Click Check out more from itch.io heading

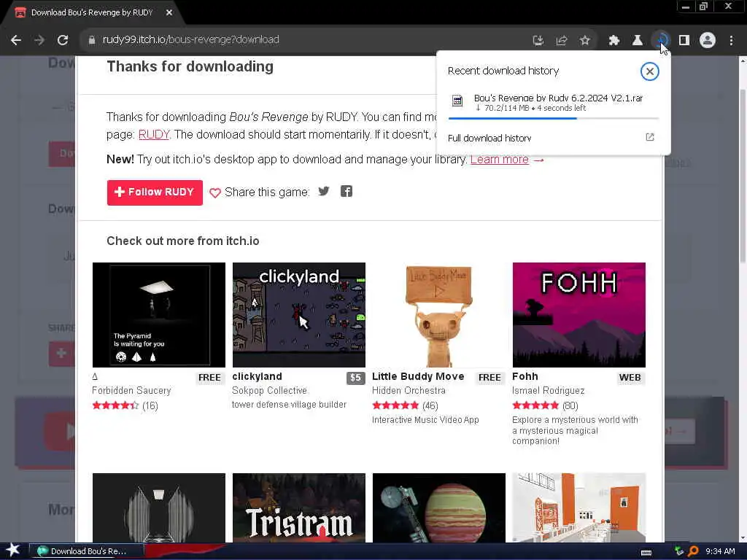coord(183,241)
